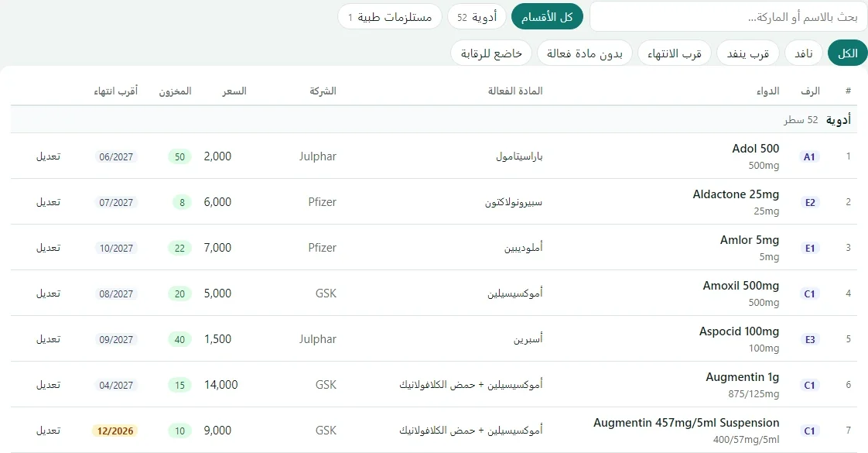Viewport: 868px width, 453px height.
Task: Click the E2 shelf badge
Action: point(810,203)
